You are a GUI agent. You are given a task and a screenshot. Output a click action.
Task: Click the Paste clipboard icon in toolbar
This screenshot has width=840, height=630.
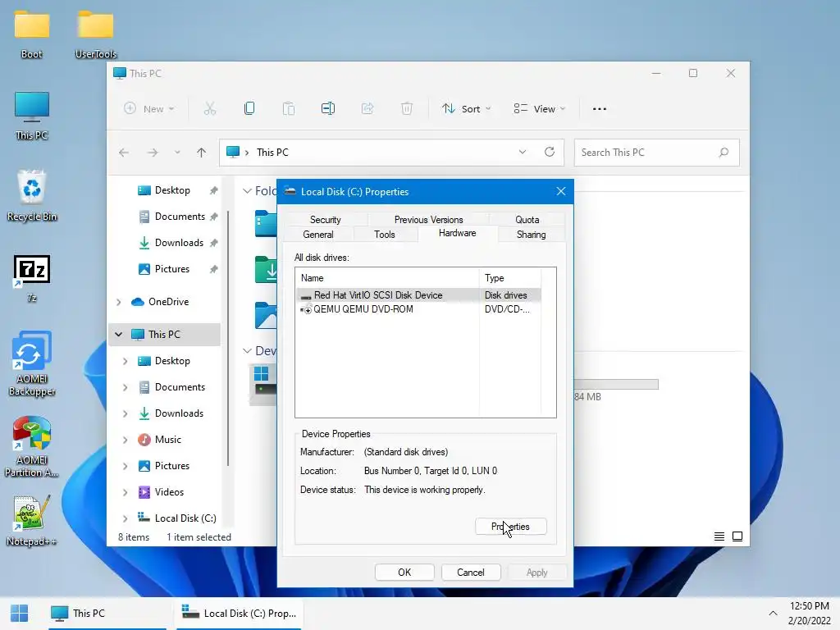[x=289, y=109]
